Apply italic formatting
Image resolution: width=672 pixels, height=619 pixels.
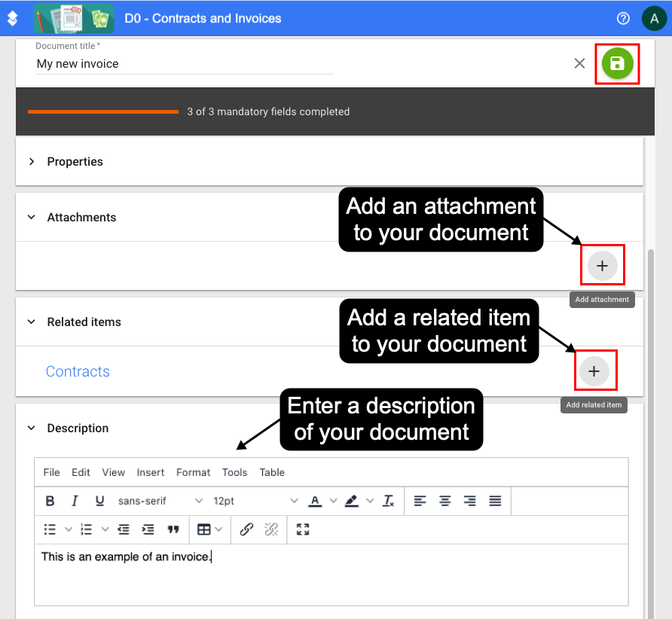[x=75, y=500]
